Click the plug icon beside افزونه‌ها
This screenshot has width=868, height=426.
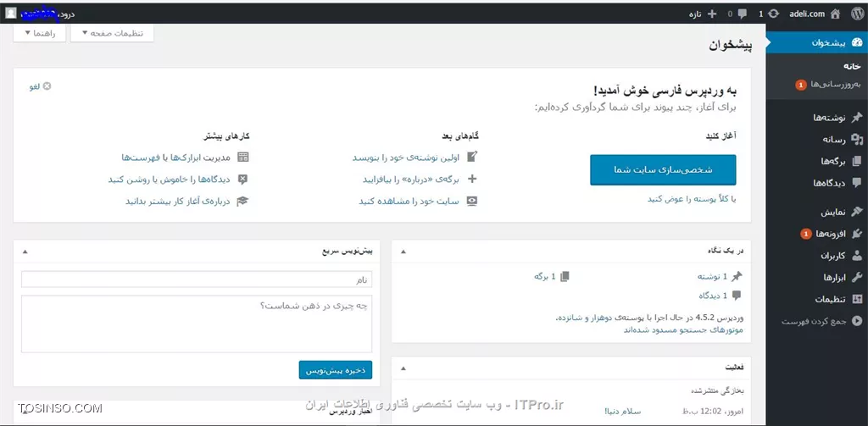point(857,234)
